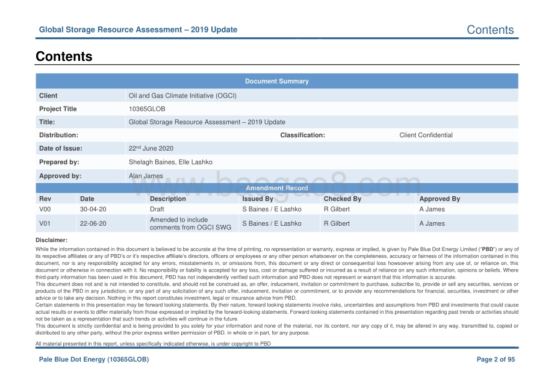Select the date '30-04-20'
Image resolution: width=554 pixels, height=392 pixels.
[93, 209]
